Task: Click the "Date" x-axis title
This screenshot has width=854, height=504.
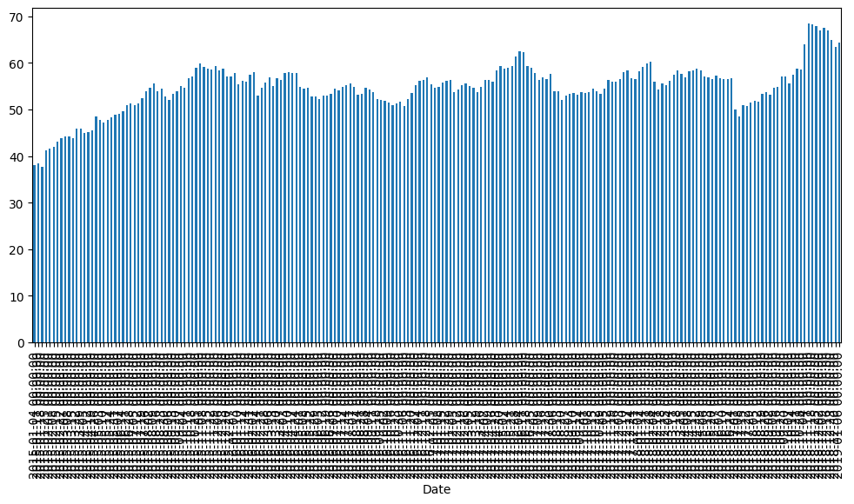Action: [x=436, y=490]
